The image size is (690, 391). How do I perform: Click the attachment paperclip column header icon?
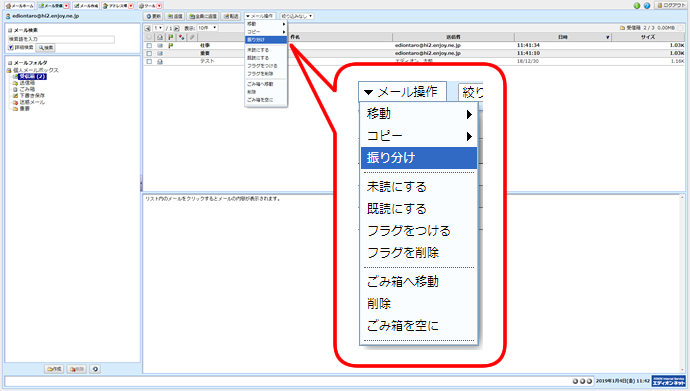pyautogui.click(x=192, y=37)
